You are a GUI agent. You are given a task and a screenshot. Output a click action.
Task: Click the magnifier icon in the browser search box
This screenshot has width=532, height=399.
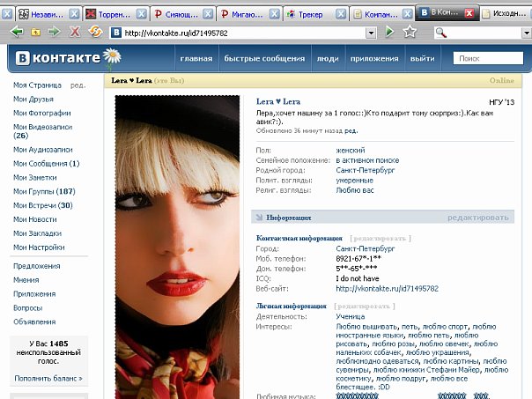[x=441, y=32]
